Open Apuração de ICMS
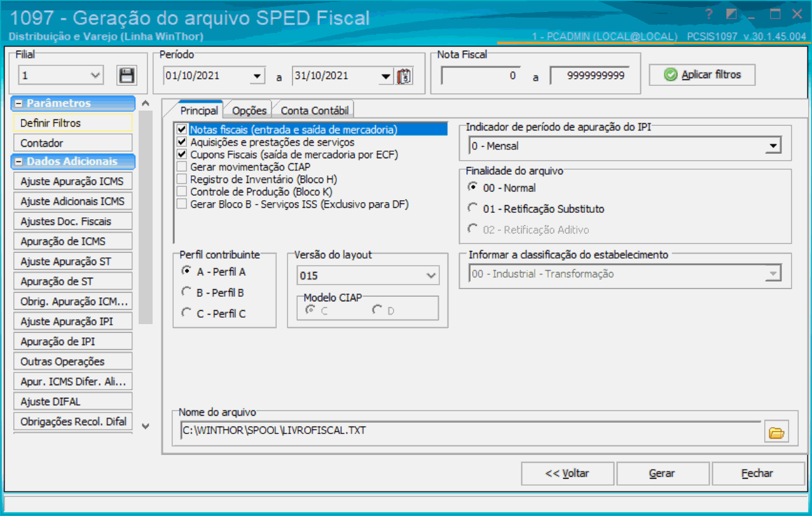 72,241
